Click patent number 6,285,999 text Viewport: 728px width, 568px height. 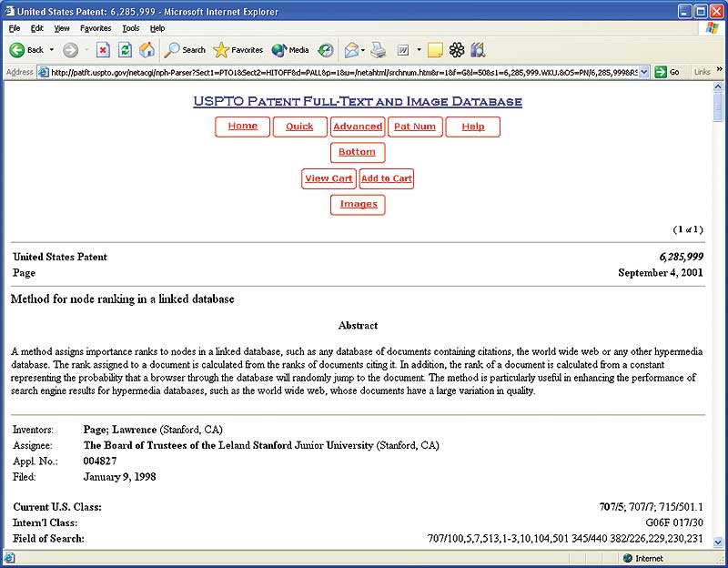coord(681,257)
